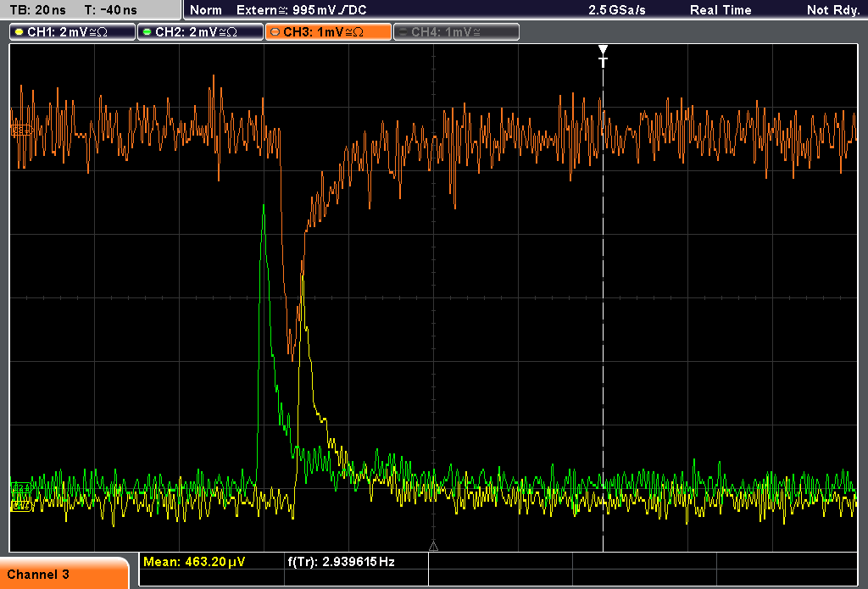This screenshot has height=589, width=868.
Task: Click the Extern 995mV DC trigger source
Action: coord(301,10)
